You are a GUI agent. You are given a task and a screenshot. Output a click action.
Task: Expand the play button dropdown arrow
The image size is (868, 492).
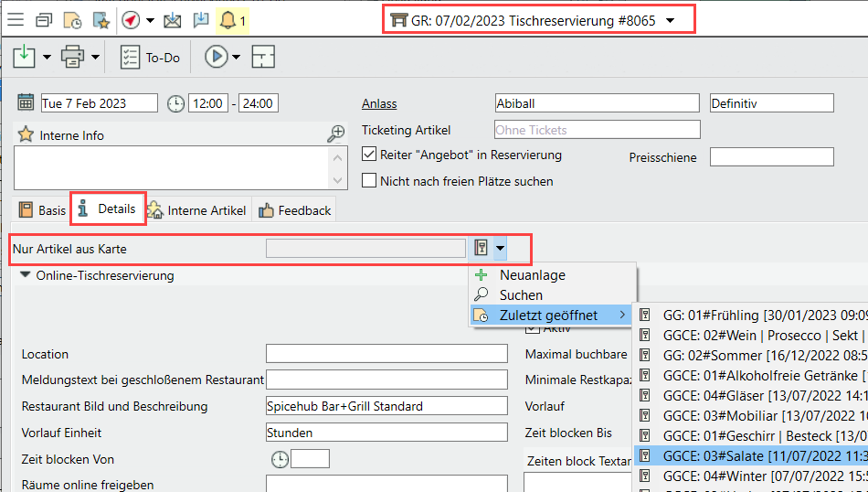237,58
